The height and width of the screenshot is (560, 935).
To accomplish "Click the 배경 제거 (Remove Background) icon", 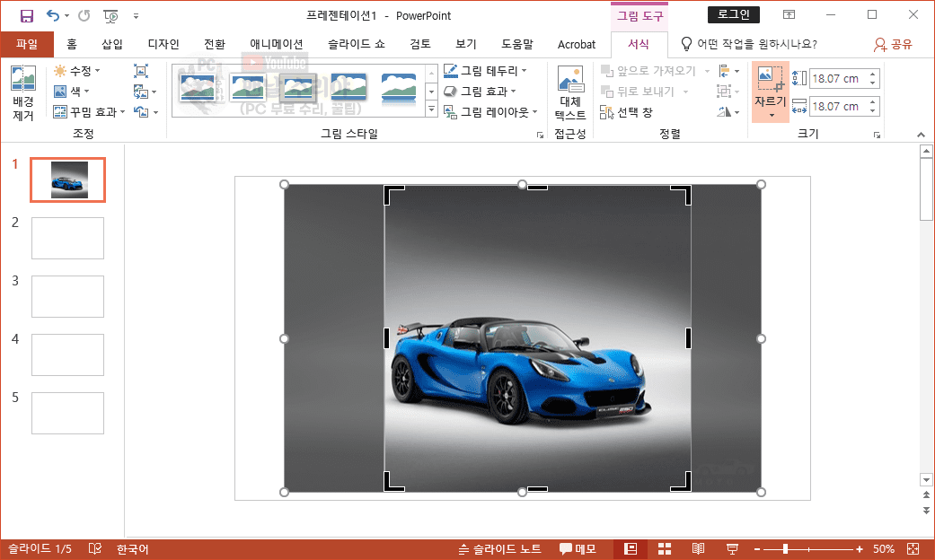I will pyautogui.click(x=22, y=79).
